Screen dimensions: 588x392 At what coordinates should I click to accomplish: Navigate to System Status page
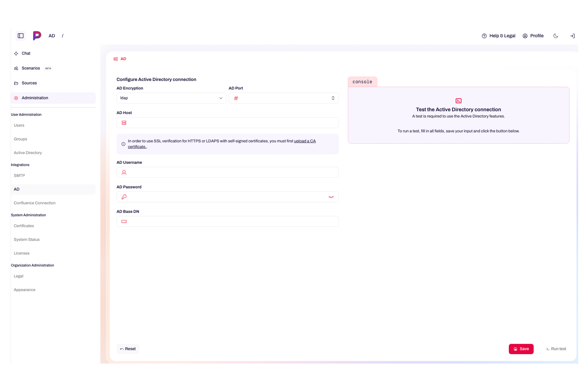click(26, 239)
